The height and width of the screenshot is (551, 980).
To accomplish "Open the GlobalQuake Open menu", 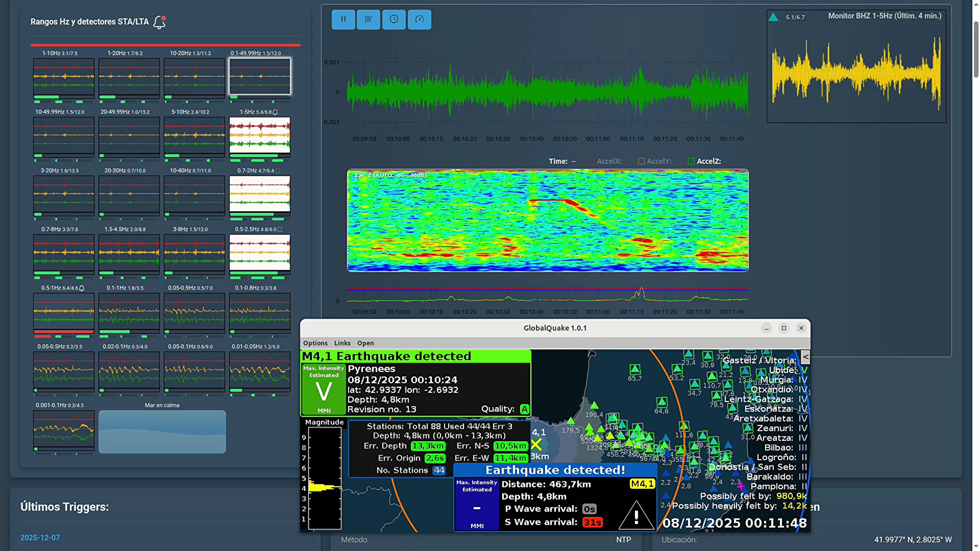I will coord(365,343).
